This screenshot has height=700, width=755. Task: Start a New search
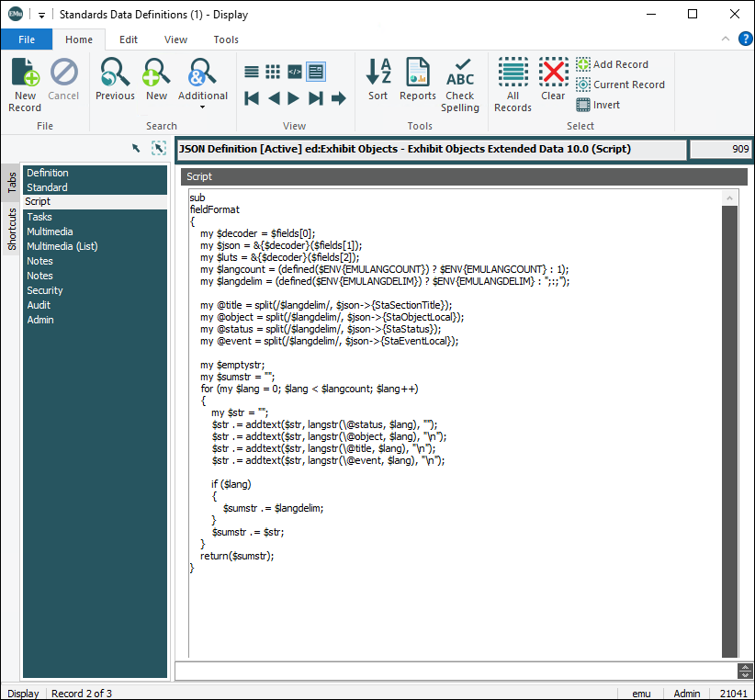pyautogui.click(x=157, y=79)
